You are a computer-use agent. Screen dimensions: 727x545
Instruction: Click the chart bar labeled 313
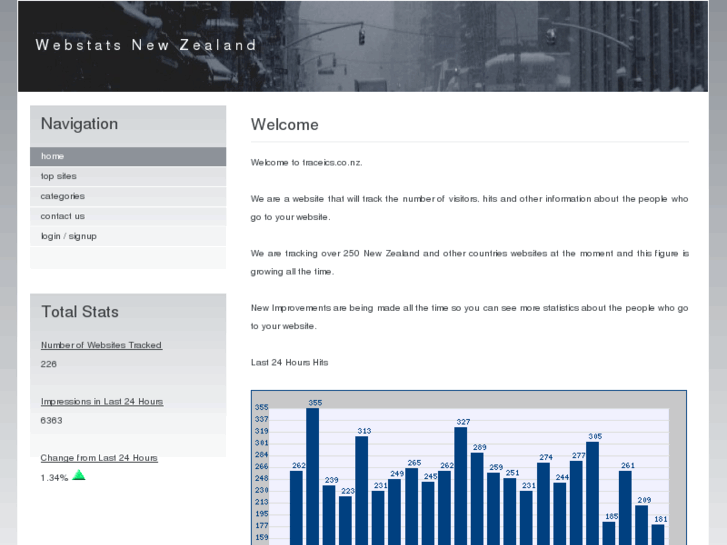(x=362, y=490)
